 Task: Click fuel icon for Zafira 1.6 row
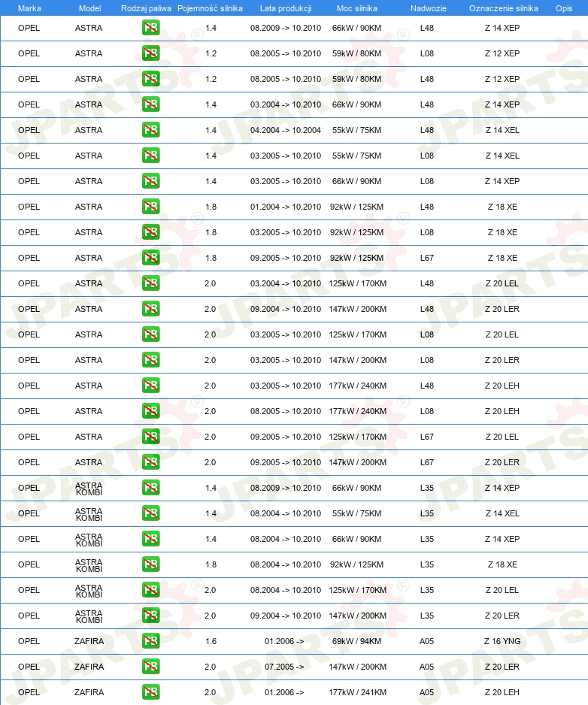[150, 641]
